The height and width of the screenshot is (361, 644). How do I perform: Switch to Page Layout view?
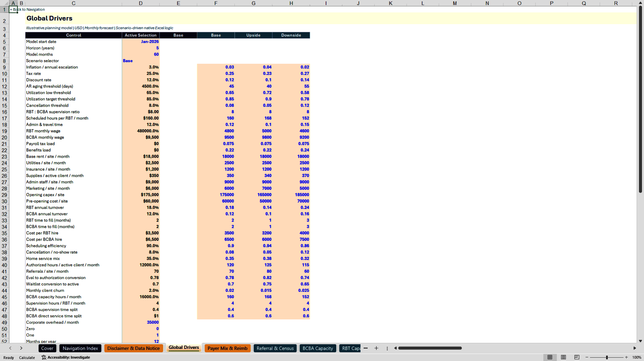563,357
